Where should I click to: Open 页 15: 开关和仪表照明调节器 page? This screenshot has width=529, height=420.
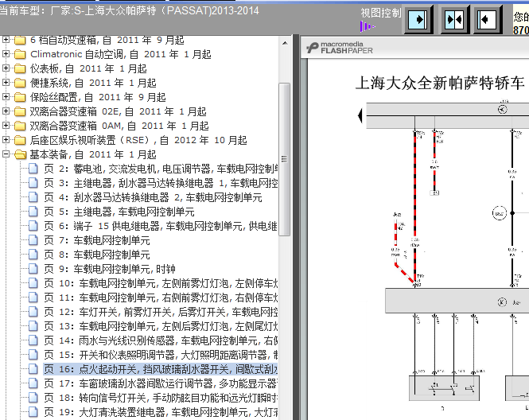pyautogui.click(x=161, y=356)
